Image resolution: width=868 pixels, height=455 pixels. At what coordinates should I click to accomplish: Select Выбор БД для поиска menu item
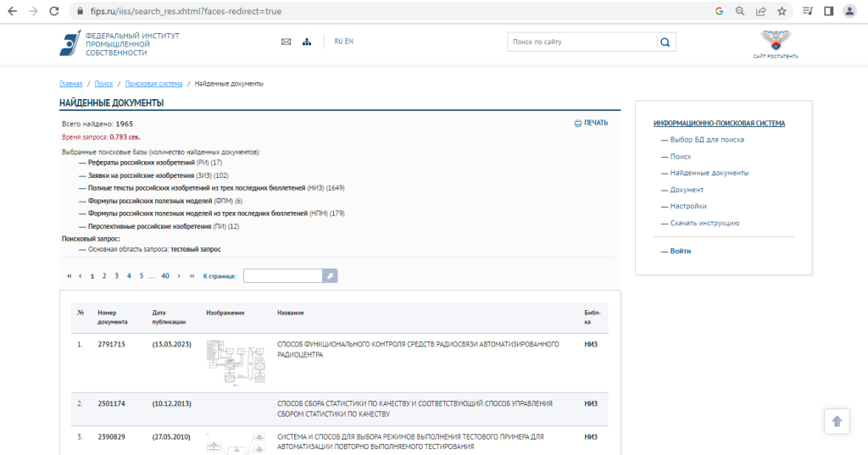[706, 140]
